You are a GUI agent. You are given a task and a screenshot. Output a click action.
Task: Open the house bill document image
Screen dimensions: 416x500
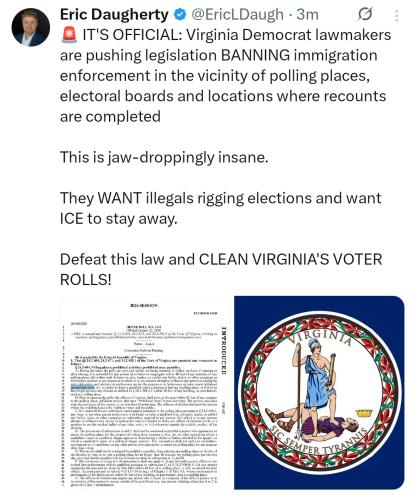tap(145, 392)
